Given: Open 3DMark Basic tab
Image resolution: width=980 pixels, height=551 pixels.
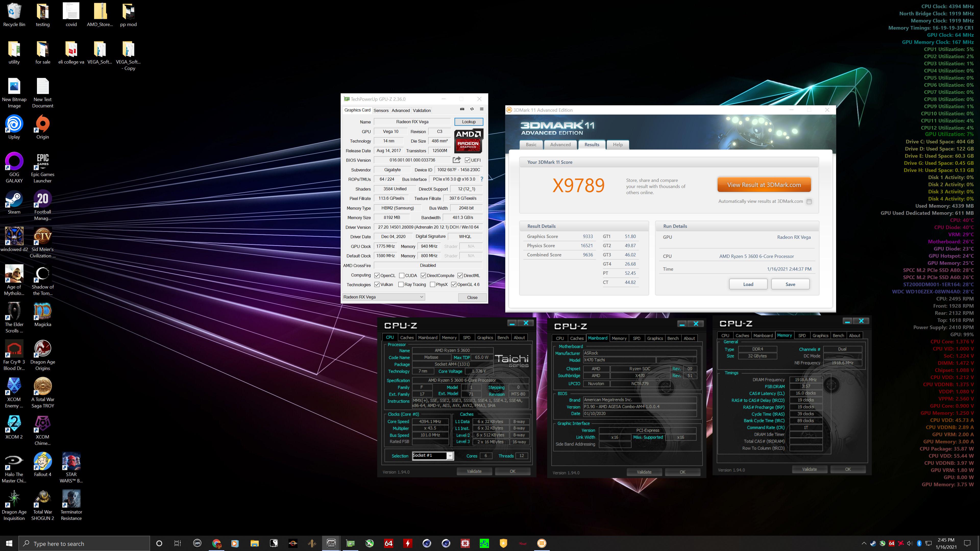Looking at the screenshot, I should coord(531,144).
